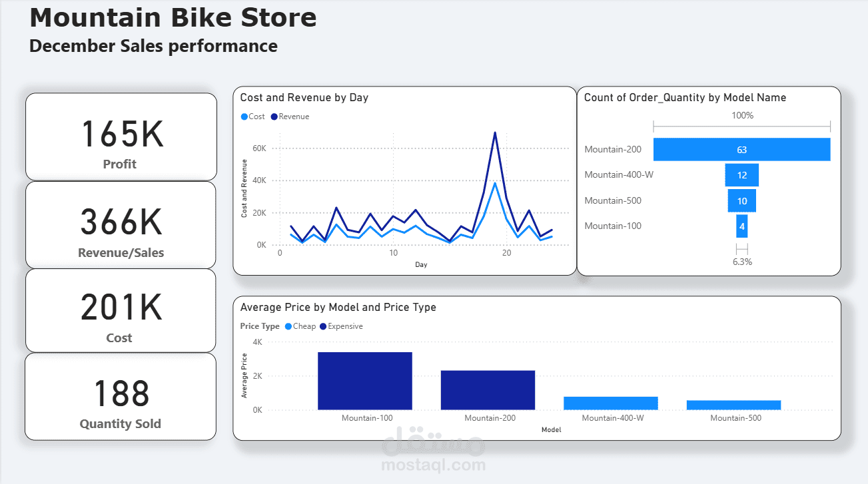Select the Expensive price type legend dot
Screen dimensions: 868x484
(x=324, y=326)
